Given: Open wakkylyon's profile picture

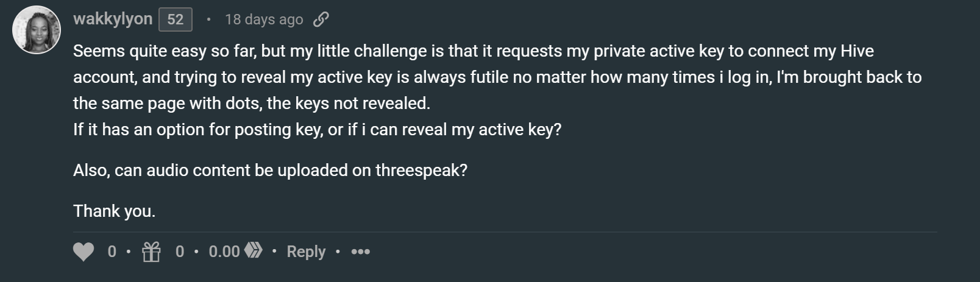Looking at the screenshot, I should [37, 30].
